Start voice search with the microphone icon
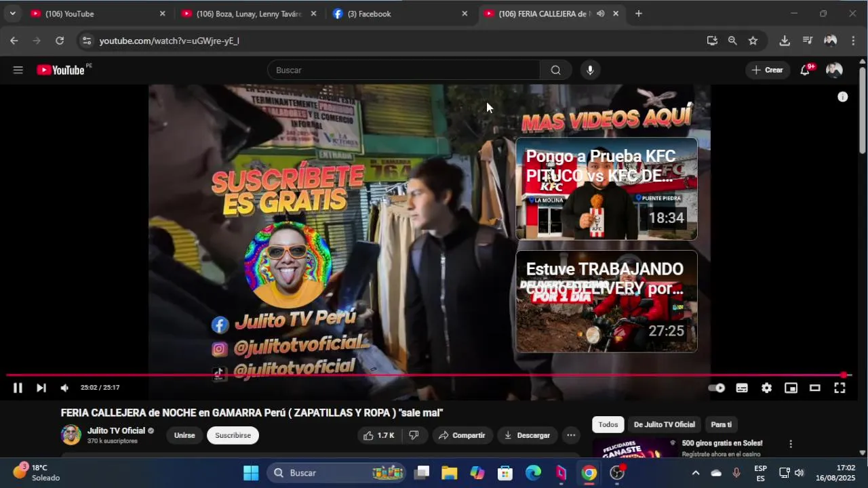 coord(590,70)
